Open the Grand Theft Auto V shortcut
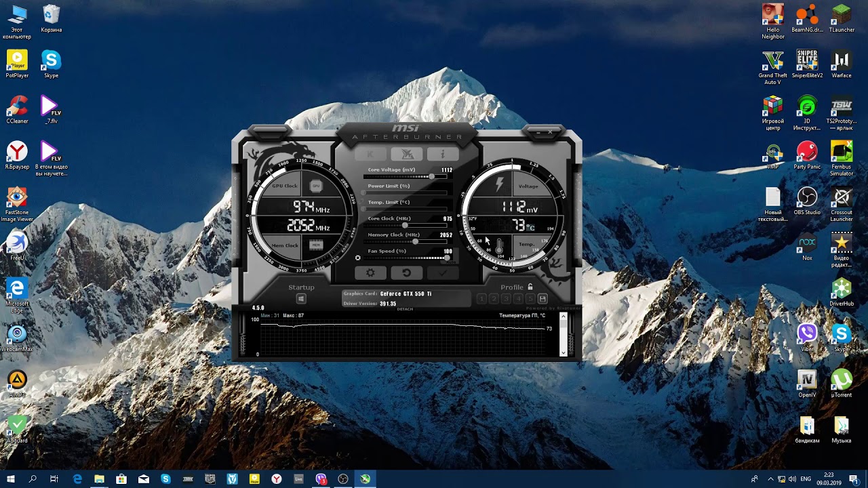Image resolution: width=868 pixels, height=488 pixels. point(773,68)
